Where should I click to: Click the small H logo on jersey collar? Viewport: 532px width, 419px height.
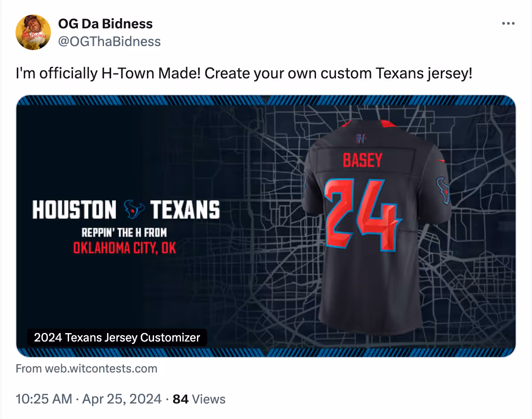[x=362, y=139]
